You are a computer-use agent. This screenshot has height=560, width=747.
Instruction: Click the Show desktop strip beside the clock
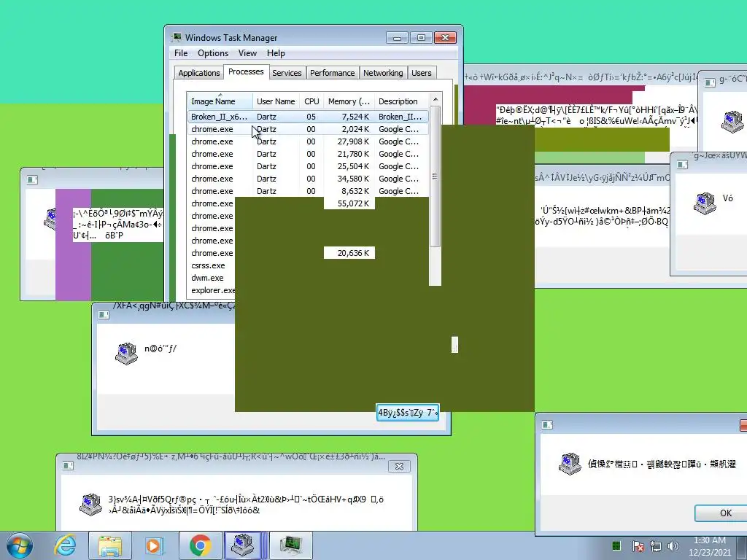(743, 545)
